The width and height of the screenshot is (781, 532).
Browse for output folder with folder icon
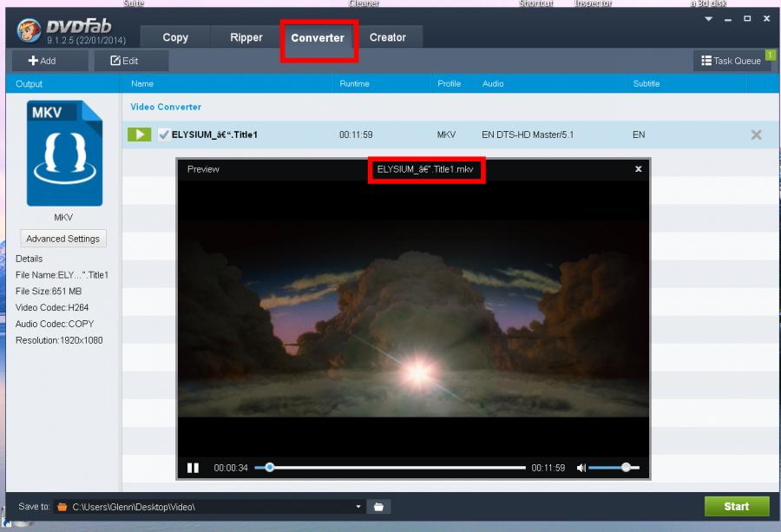(x=378, y=507)
